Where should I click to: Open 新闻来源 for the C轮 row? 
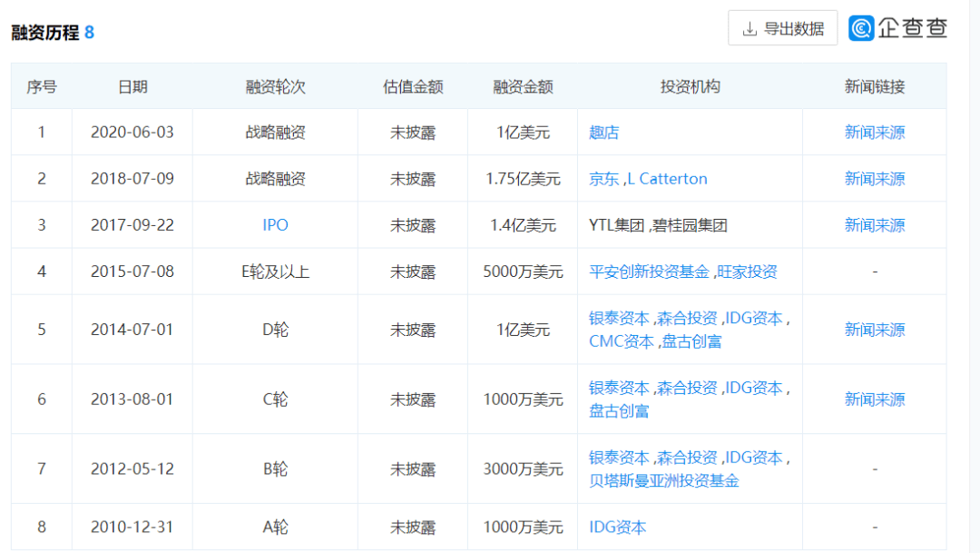click(x=875, y=400)
